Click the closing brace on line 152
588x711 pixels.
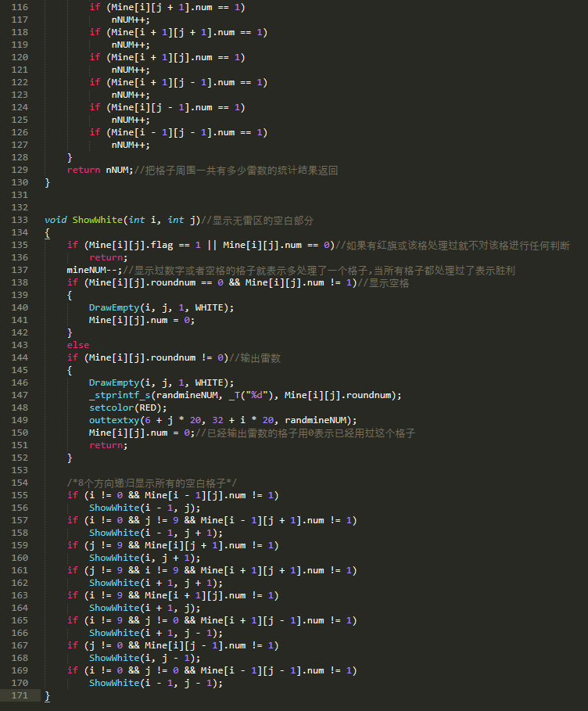pos(70,458)
